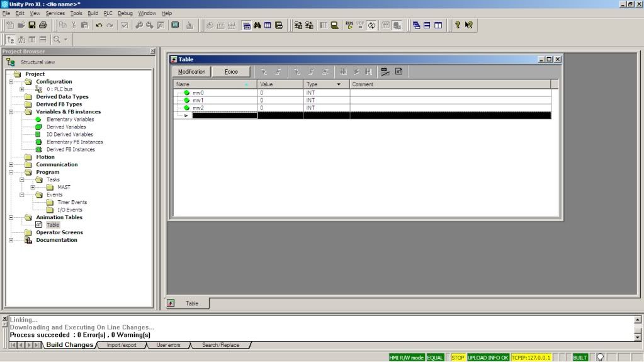
Task: Click the Analyze checkmark icon
Action: 124,25
